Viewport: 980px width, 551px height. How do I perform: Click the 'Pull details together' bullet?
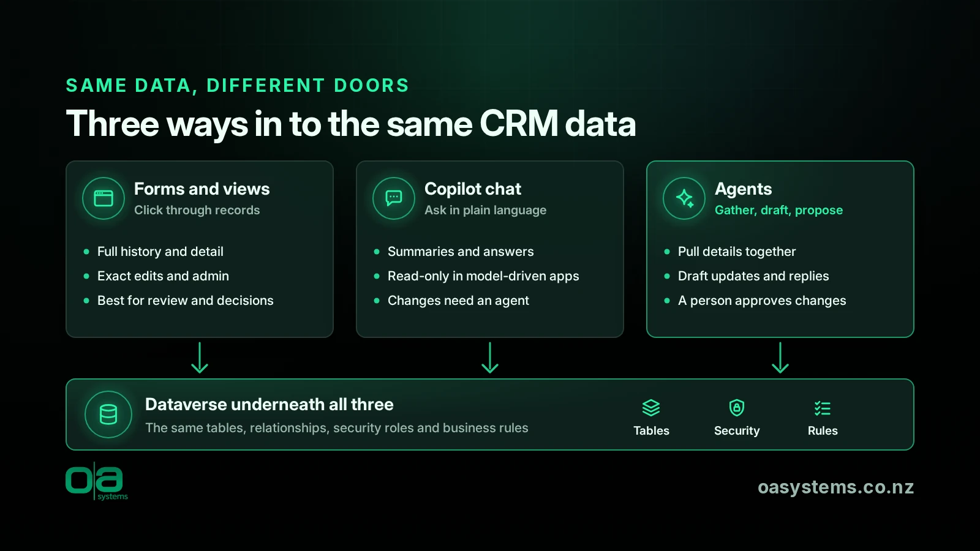pos(737,252)
